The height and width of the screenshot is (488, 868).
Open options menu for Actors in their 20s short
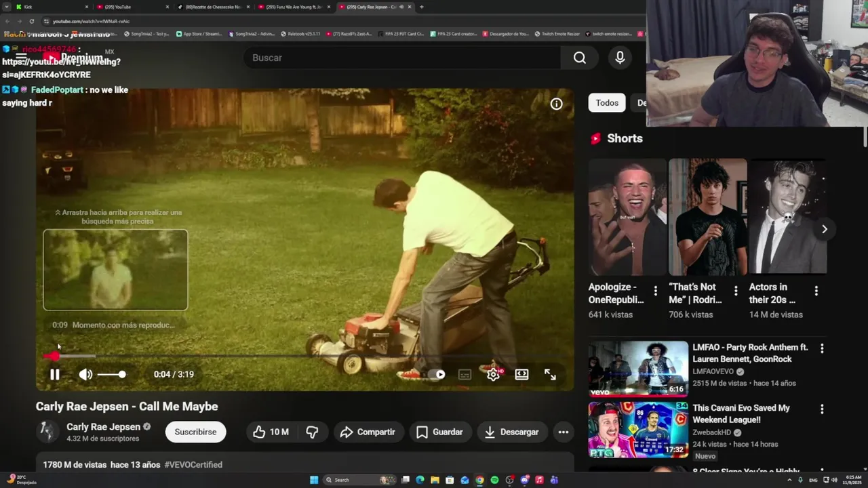tap(816, 291)
